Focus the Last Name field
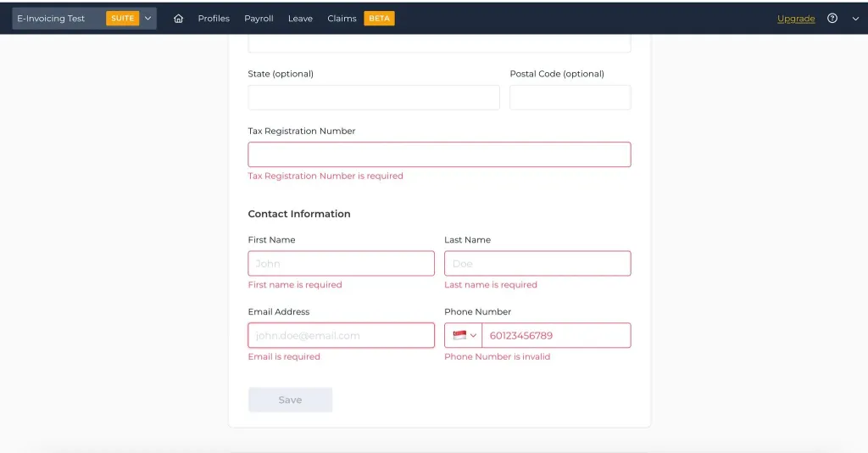Image resolution: width=868 pixels, height=453 pixels. (x=537, y=263)
